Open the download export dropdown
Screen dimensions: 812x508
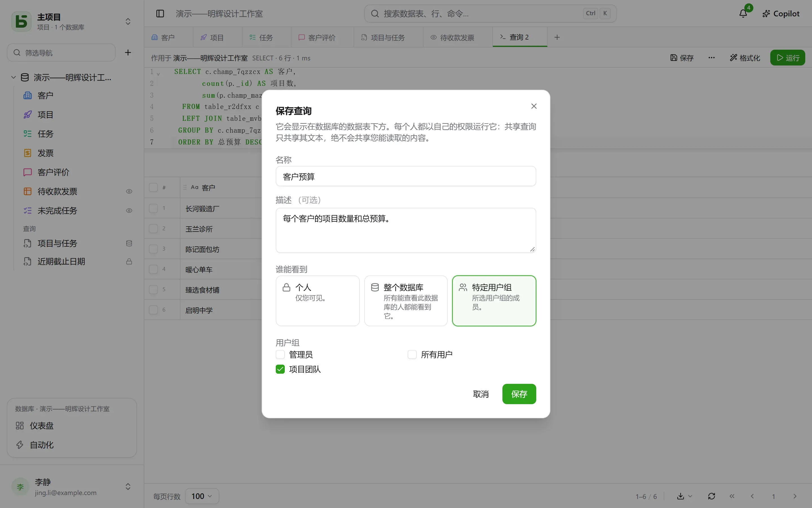pos(685,496)
